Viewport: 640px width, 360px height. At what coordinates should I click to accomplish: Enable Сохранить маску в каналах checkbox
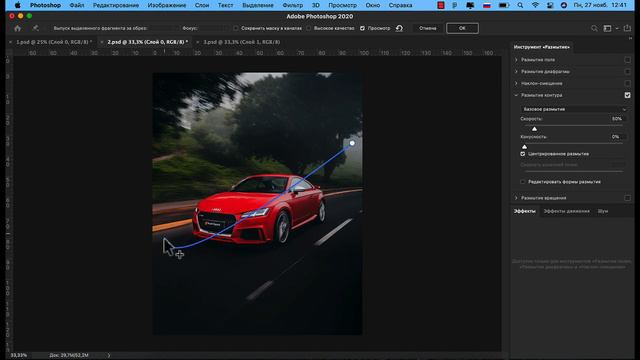coord(236,28)
